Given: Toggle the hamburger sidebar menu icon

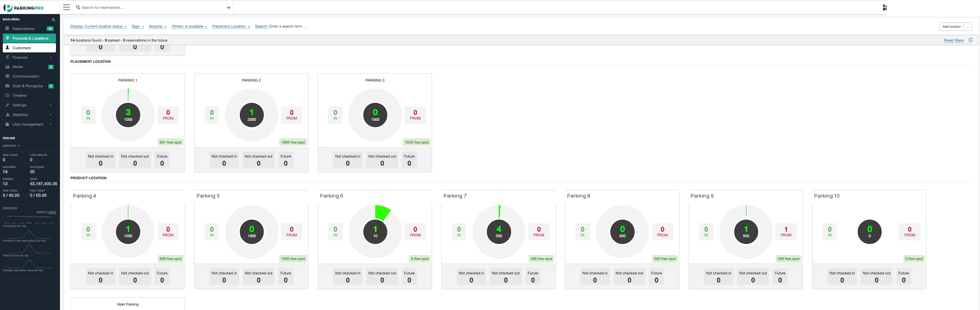Looking at the screenshot, I should click(x=67, y=7).
